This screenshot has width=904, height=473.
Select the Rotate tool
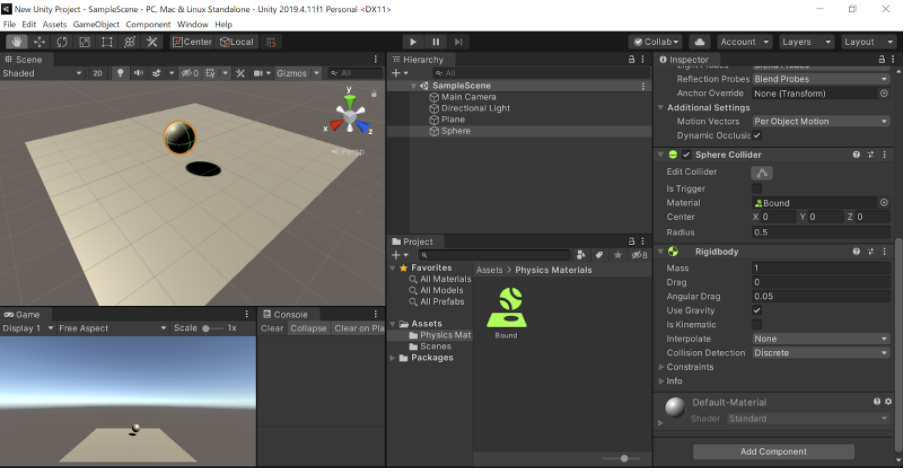coord(62,42)
